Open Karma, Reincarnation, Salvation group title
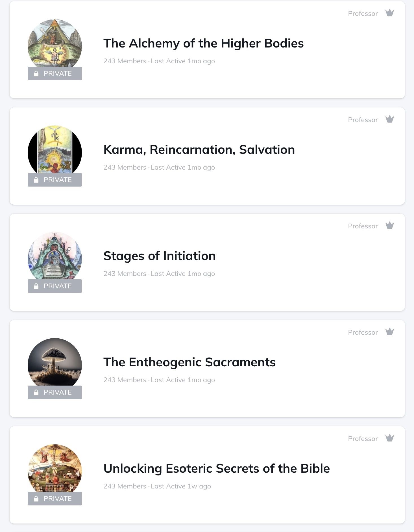The image size is (414, 532). (x=199, y=150)
